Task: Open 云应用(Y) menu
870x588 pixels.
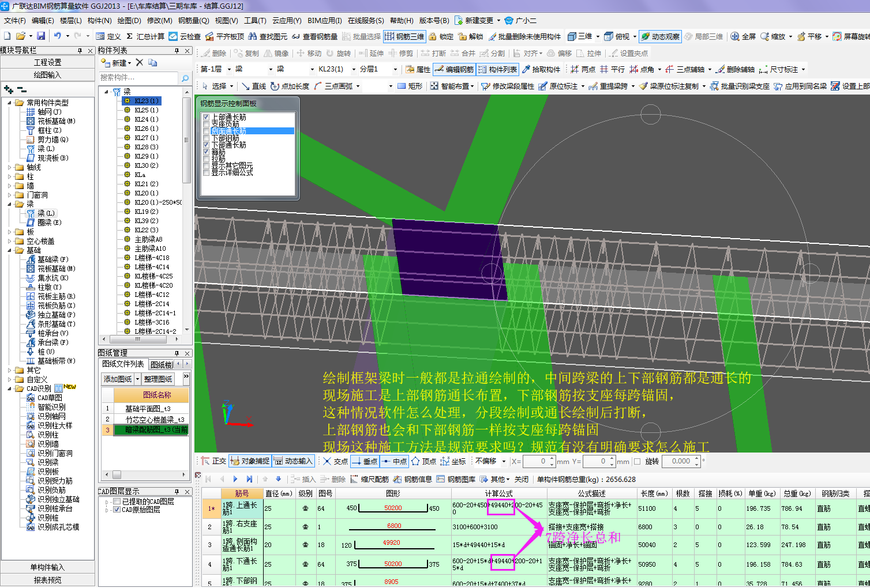Action: [287, 20]
